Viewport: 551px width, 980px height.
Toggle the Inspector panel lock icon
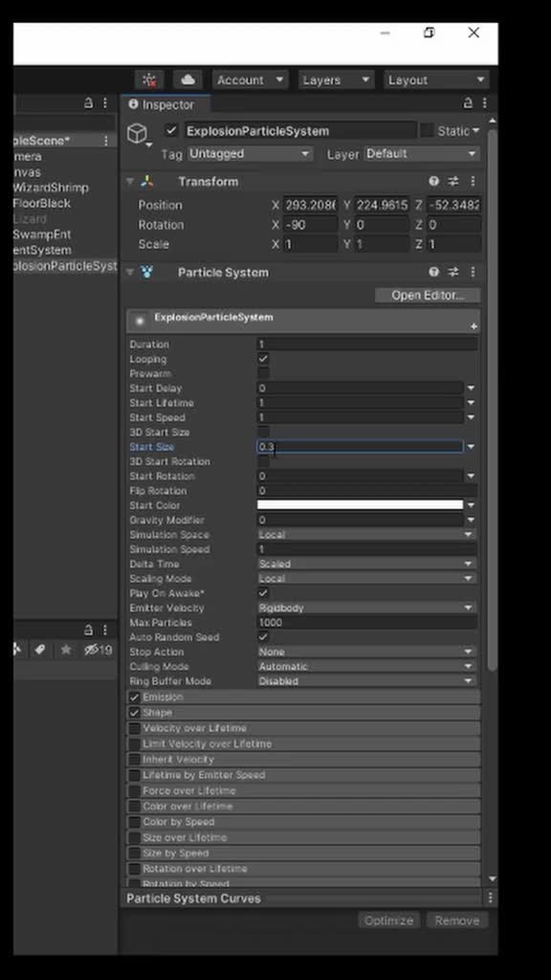(x=467, y=103)
